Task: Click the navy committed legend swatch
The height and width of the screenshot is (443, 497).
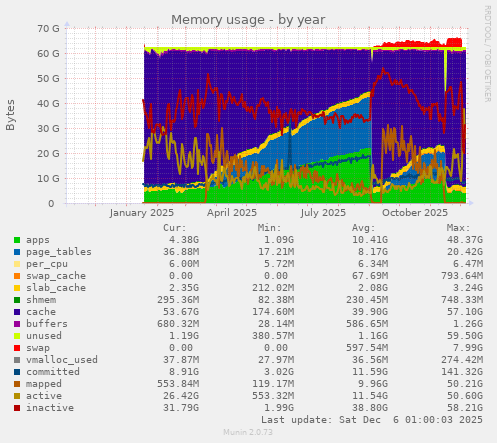Action: point(17,372)
